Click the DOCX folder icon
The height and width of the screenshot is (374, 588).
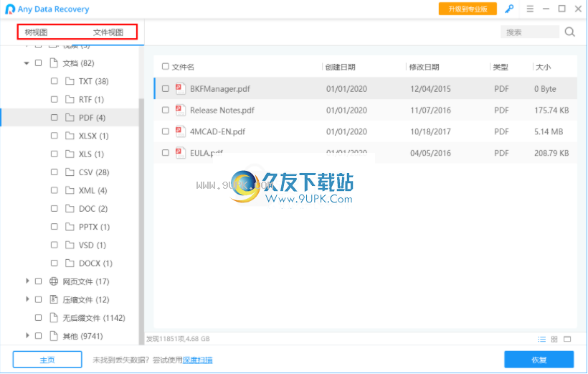point(70,263)
